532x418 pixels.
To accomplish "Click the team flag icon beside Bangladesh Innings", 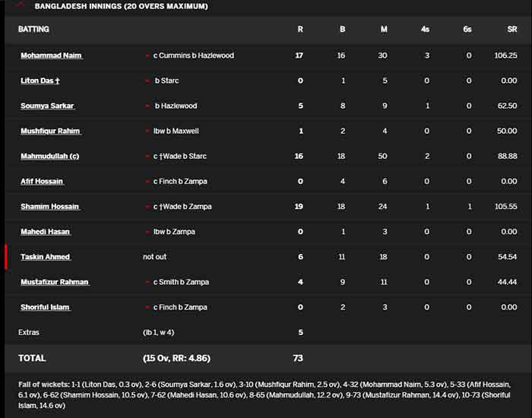I will point(20,4).
